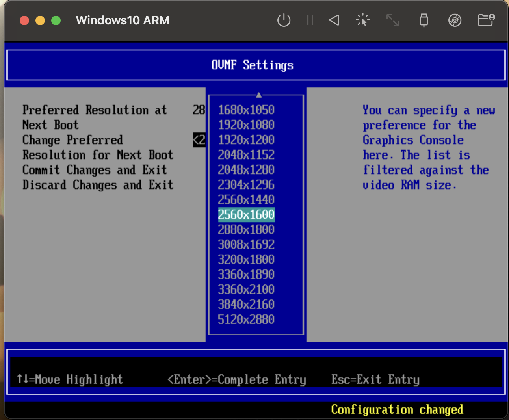
Task: Click the scroll-up arrow above the resolution list
Action: [x=258, y=95]
